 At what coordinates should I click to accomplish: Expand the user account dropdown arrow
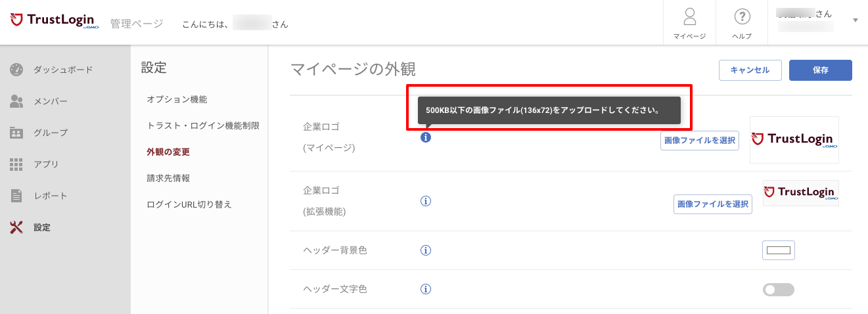pos(856,20)
